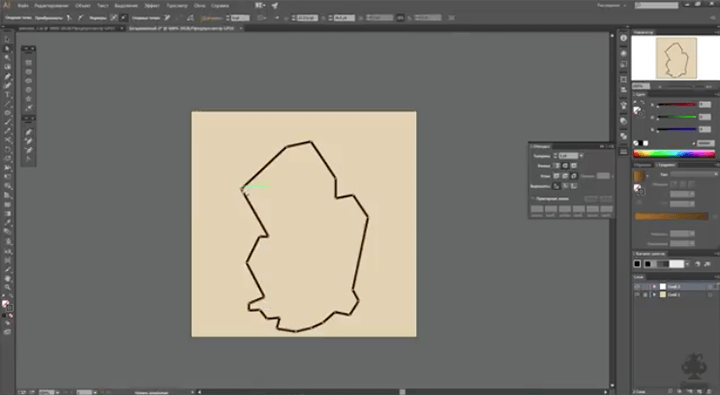Pick Star tool in floating shape panel
The image size is (720, 395).
click(x=28, y=99)
